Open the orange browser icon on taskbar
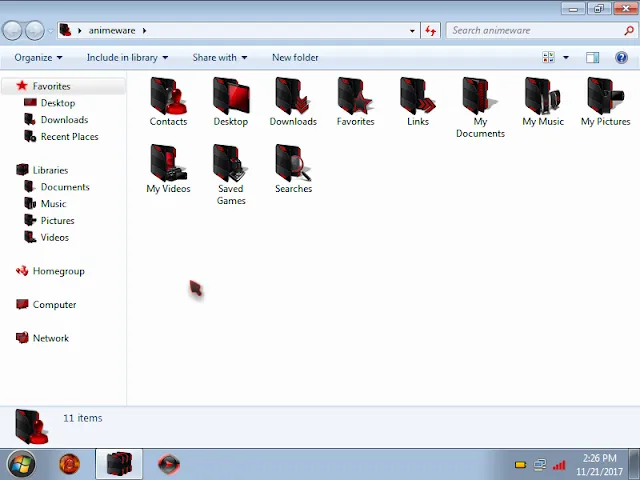Image resolution: width=640 pixels, height=480 pixels. 69,464
